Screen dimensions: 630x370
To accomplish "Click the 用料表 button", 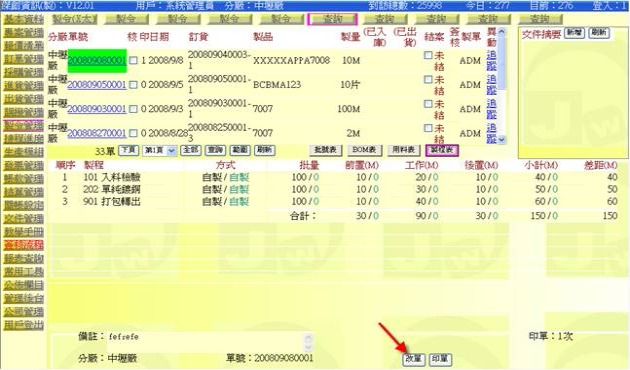I will point(404,150).
